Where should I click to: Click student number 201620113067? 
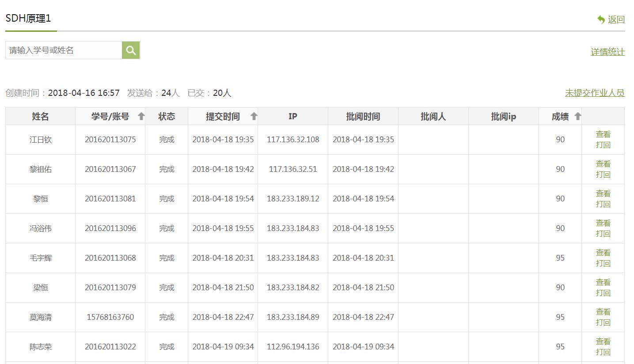click(x=110, y=169)
